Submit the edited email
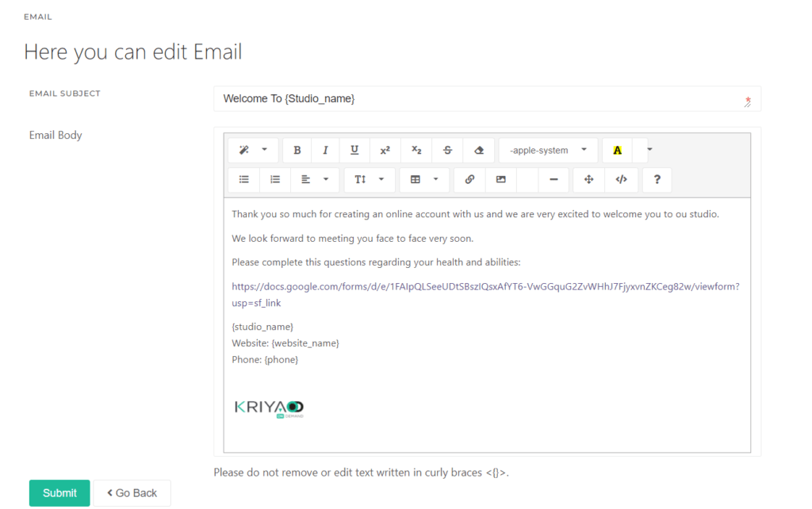The width and height of the screenshot is (812, 509). pyautogui.click(x=59, y=492)
